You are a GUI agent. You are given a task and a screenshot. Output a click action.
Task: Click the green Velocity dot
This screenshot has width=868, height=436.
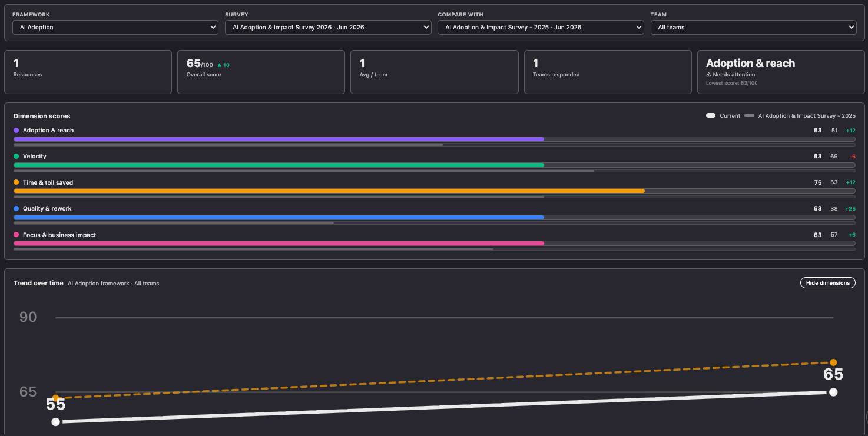pyautogui.click(x=16, y=156)
